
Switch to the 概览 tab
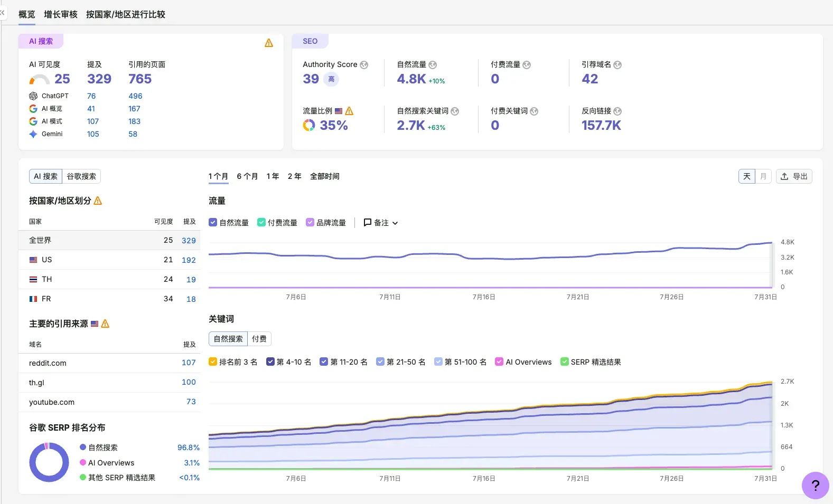tap(27, 14)
